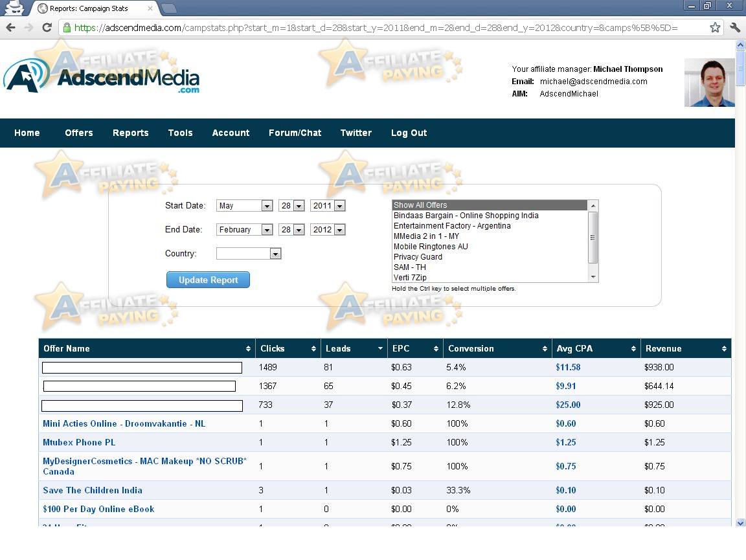Screen dimensions: 746x560
Task: Sort table by EPC column
Action: click(x=436, y=349)
